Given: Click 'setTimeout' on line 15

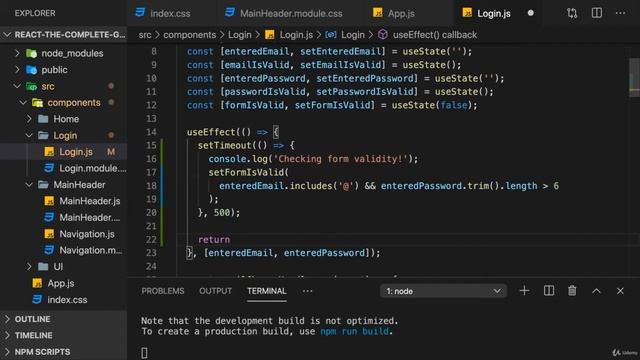Looking at the screenshot, I should pyautogui.click(x=224, y=145).
